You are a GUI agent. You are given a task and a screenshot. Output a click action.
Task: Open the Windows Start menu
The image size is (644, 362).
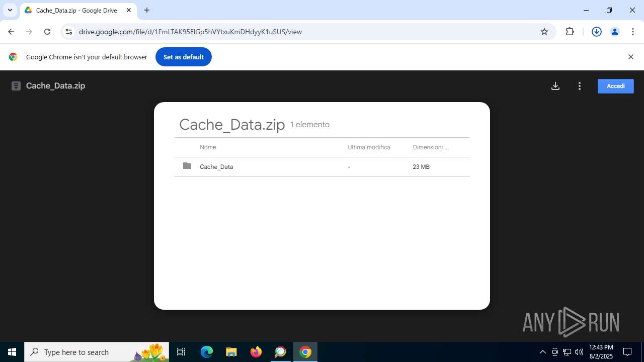(x=12, y=352)
